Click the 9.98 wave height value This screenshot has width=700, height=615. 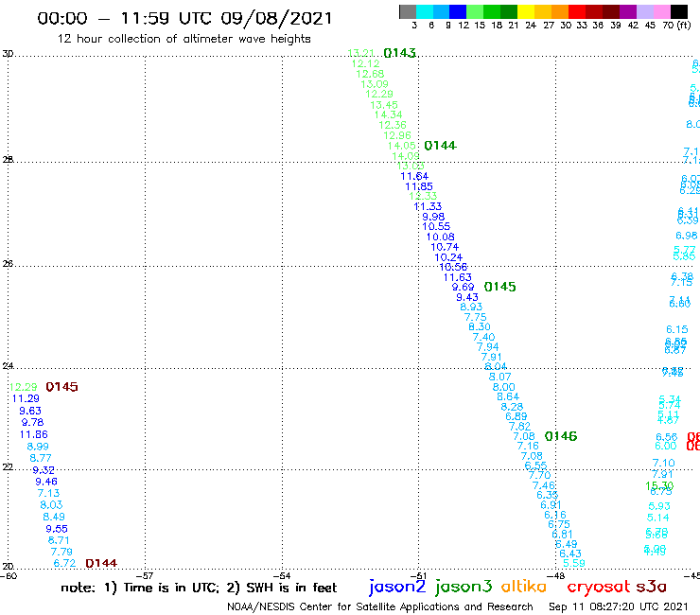point(433,217)
